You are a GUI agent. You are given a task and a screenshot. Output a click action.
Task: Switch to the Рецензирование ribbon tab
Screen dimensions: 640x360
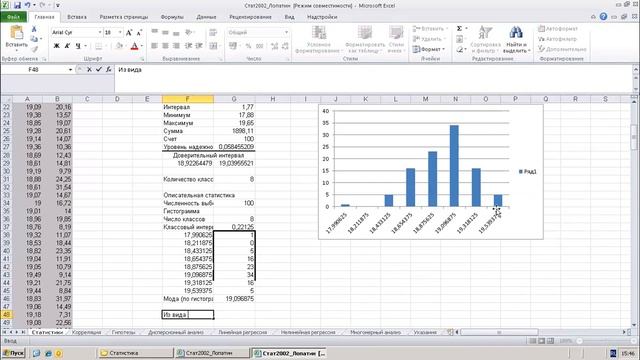tap(250, 17)
